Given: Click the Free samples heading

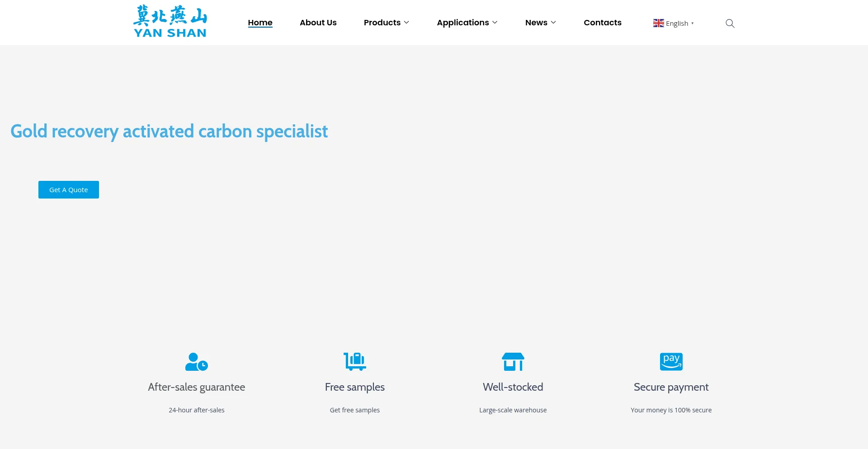Looking at the screenshot, I should (x=354, y=387).
